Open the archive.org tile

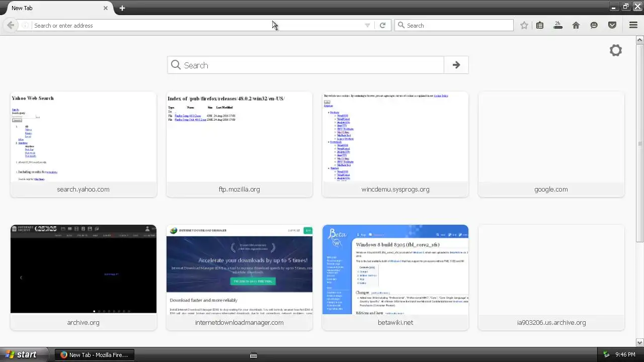(x=84, y=278)
